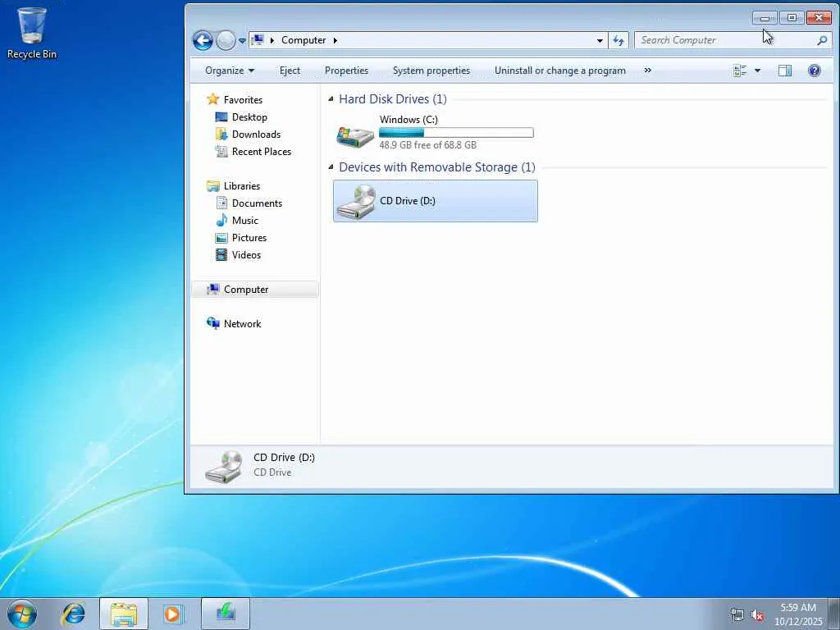Go back with the Back arrow button
Viewport: 840px width, 630px height.
coord(203,40)
